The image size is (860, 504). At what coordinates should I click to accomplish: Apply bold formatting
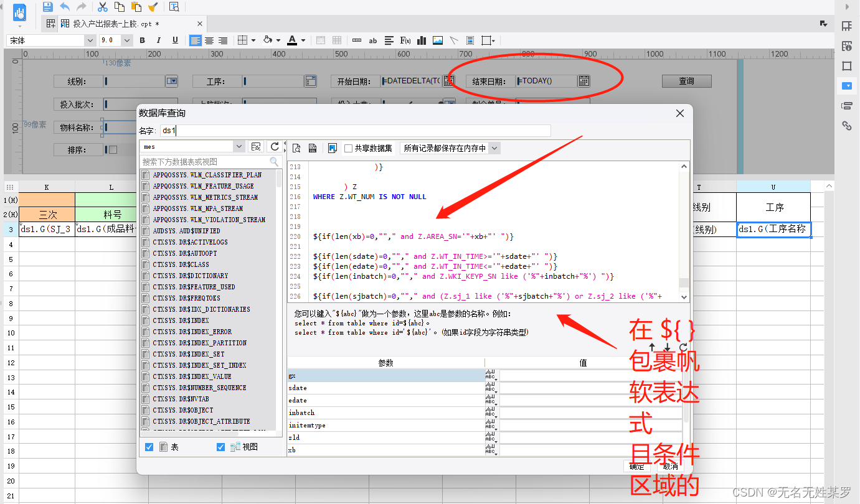click(x=142, y=40)
